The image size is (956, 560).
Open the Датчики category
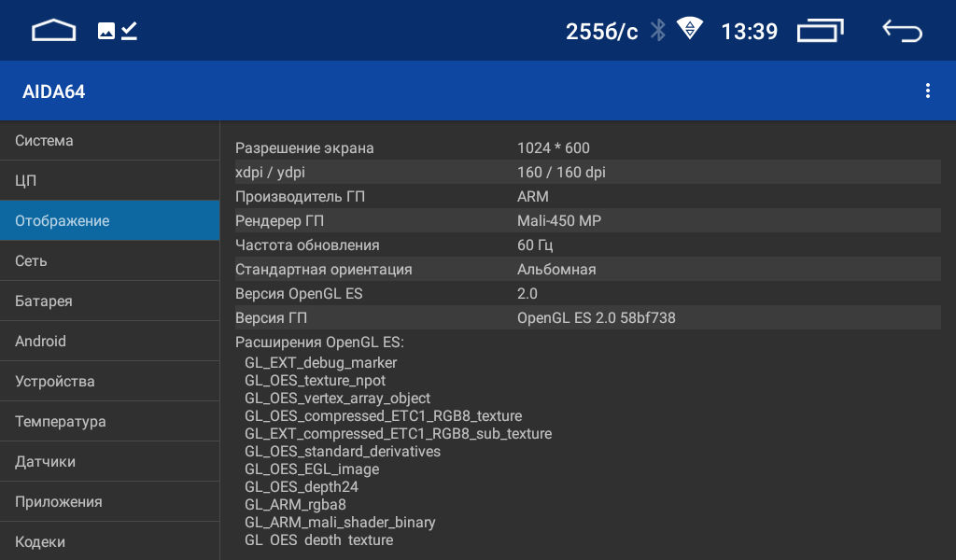click(110, 462)
